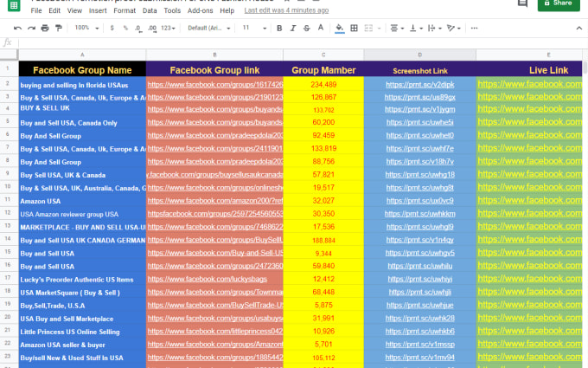
Task: Open the Edit menu
Action: pyautogui.click(x=54, y=10)
